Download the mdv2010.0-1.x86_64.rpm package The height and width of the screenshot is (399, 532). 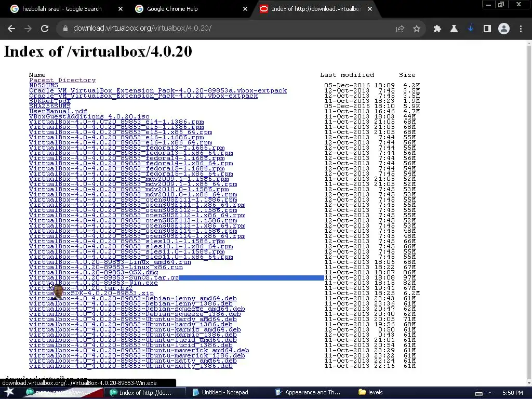pos(133,194)
